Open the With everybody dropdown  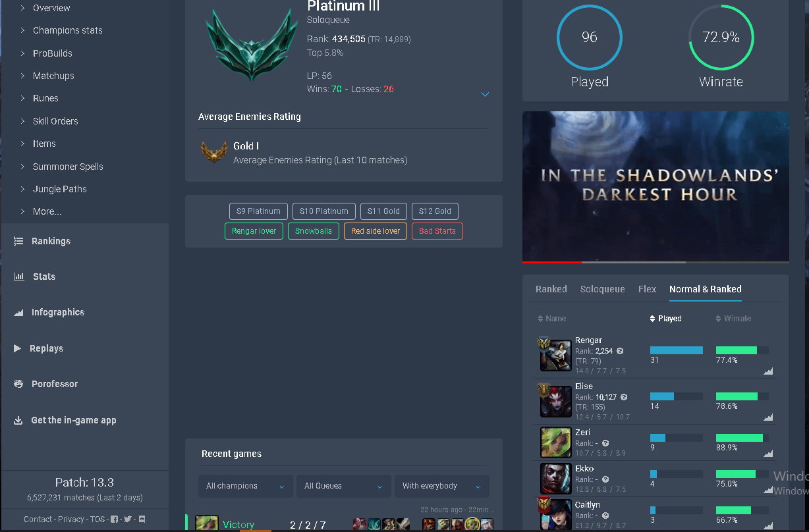click(x=442, y=486)
